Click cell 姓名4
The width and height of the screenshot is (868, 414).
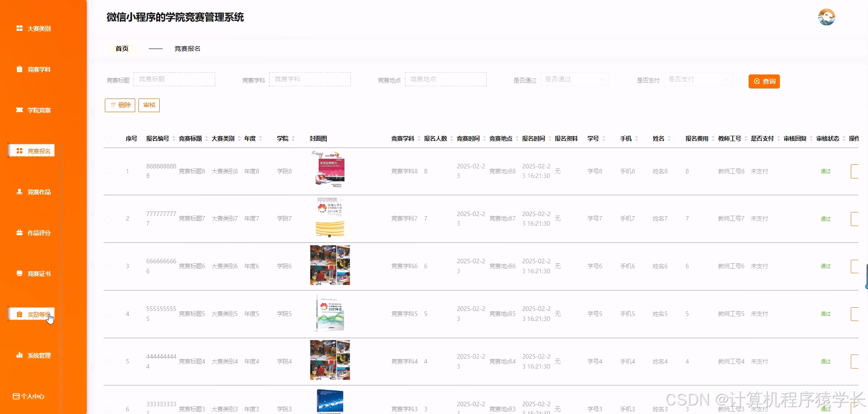[x=660, y=361]
